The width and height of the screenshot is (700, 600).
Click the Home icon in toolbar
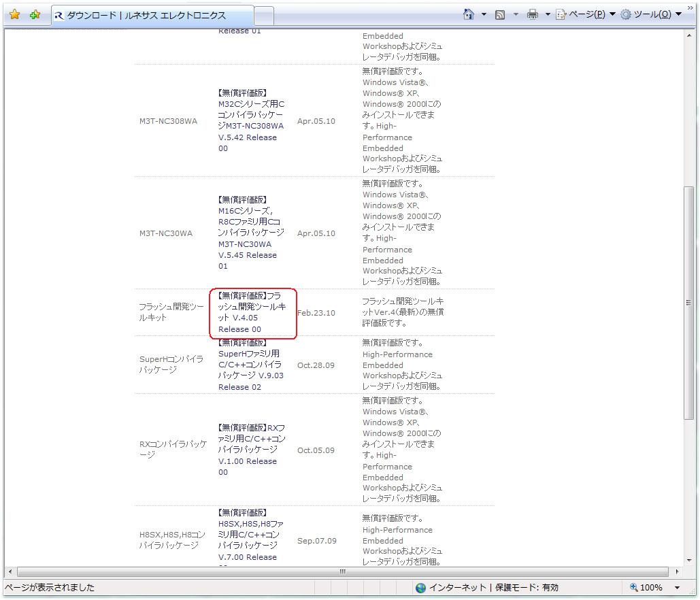tap(468, 14)
